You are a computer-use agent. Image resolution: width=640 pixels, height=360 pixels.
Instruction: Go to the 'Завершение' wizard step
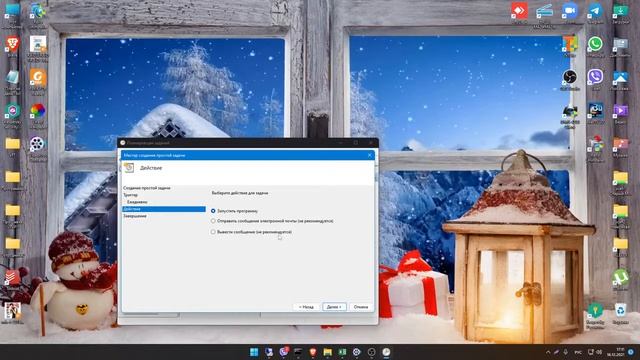coord(135,216)
